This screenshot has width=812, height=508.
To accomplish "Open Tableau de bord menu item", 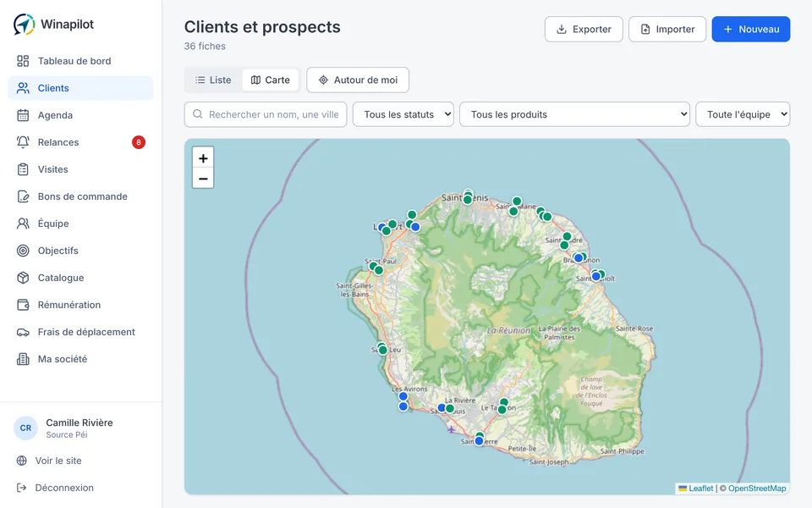I will [81, 61].
